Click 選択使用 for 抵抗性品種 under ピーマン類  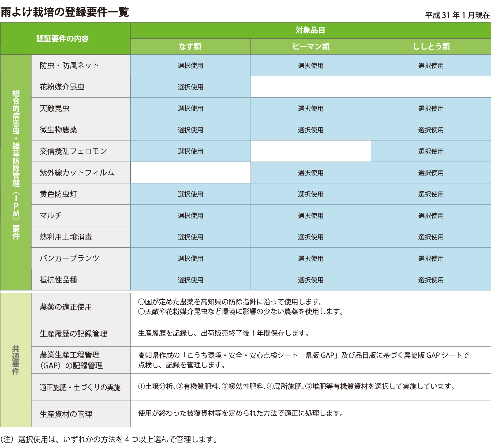311,280
